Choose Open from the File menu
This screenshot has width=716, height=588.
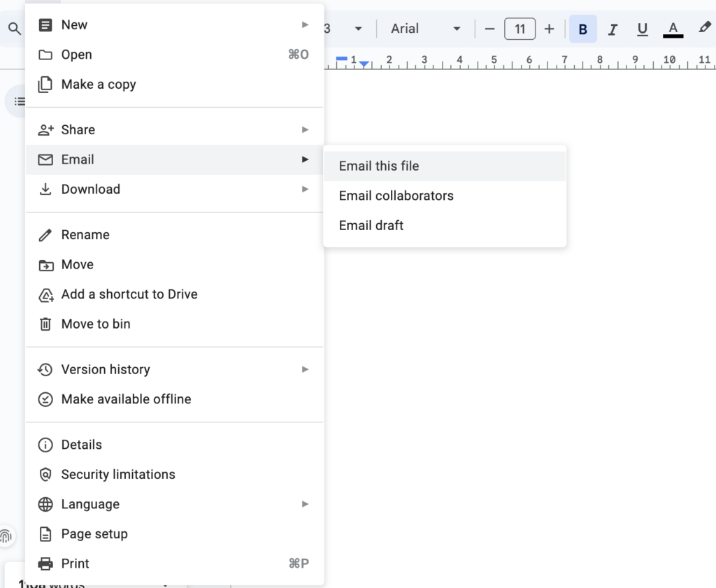coord(174,55)
